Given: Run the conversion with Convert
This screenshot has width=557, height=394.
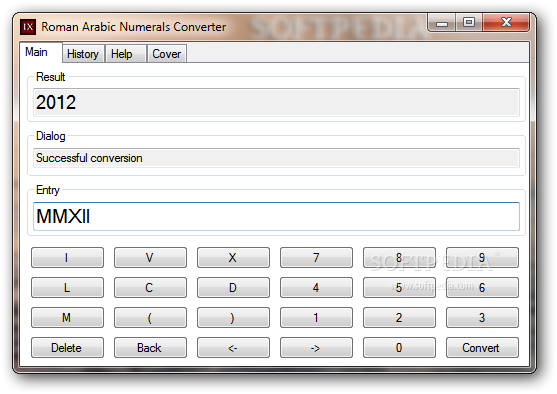Looking at the screenshot, I should tap(482, 347).
